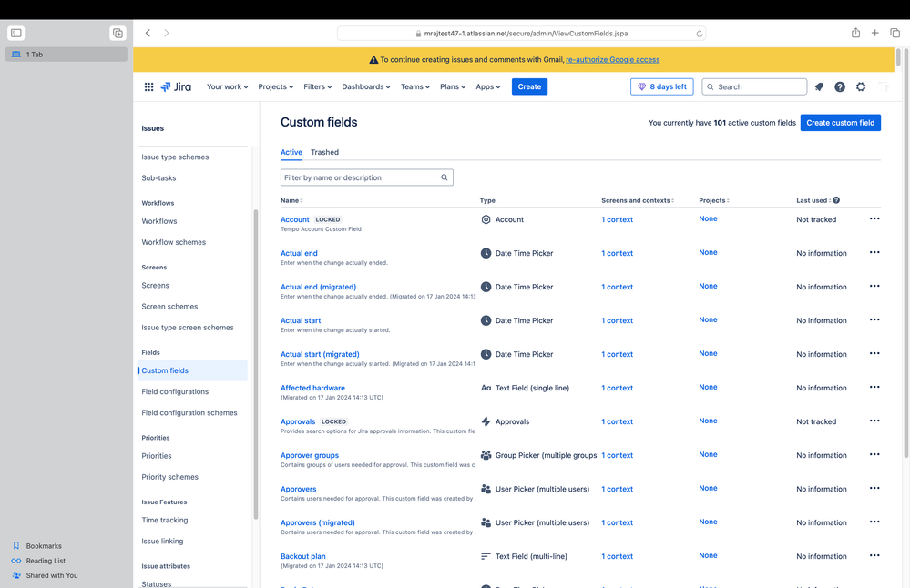Viewport: 910px width, 588px height.
Task: Open more actions for Approvers row
Action: coord(874,488)
